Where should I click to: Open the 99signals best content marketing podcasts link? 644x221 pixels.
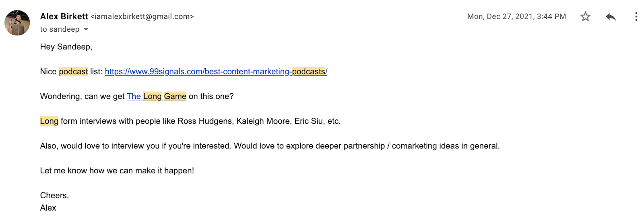click(216, 72)
